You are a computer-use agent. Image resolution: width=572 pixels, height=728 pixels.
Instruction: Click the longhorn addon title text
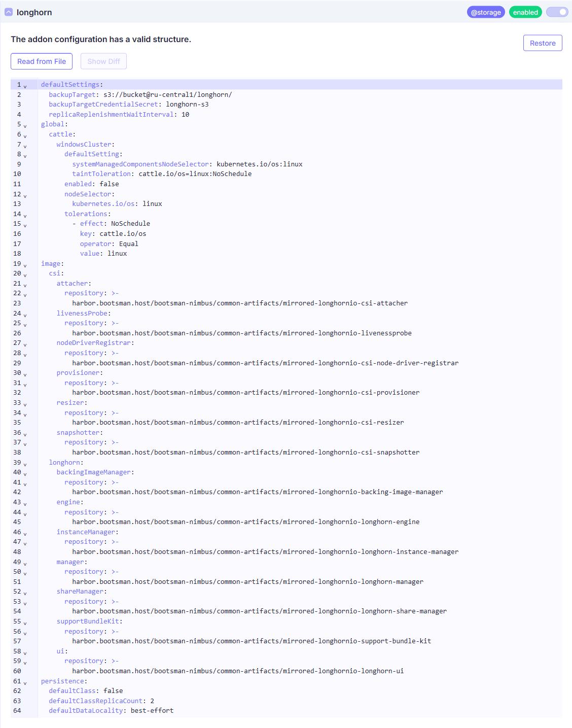click(34, 12)
